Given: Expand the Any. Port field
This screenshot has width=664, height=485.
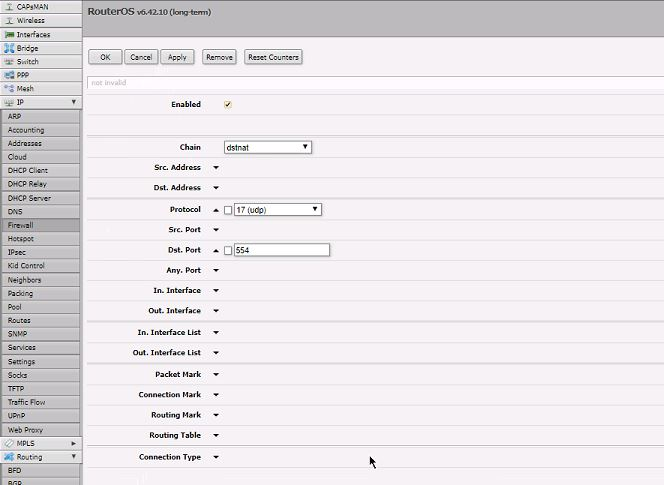Looking at the screenshot, I should [216, 270].
